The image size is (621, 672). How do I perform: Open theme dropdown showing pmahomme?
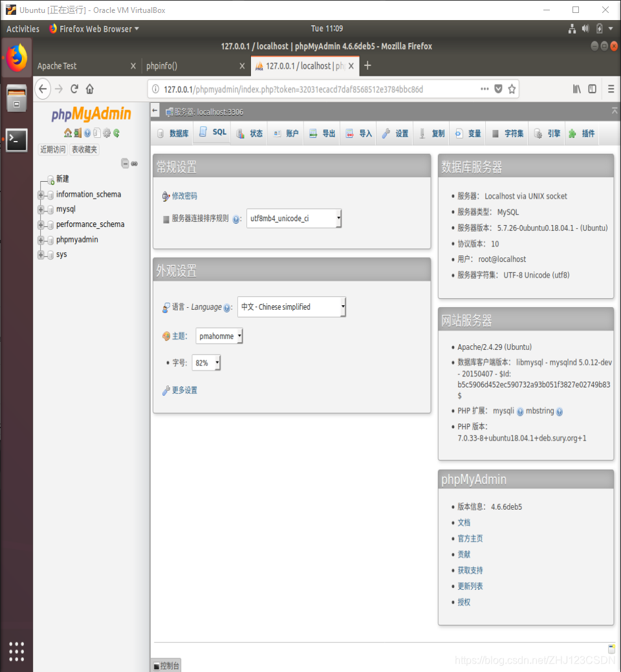click(x=219, y=336)
